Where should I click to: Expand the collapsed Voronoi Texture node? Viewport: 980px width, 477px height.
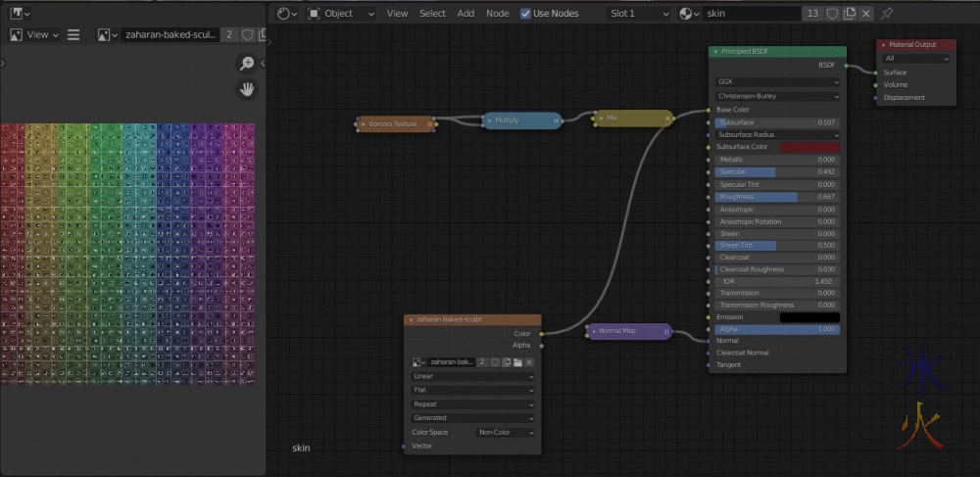coord(361,123)
